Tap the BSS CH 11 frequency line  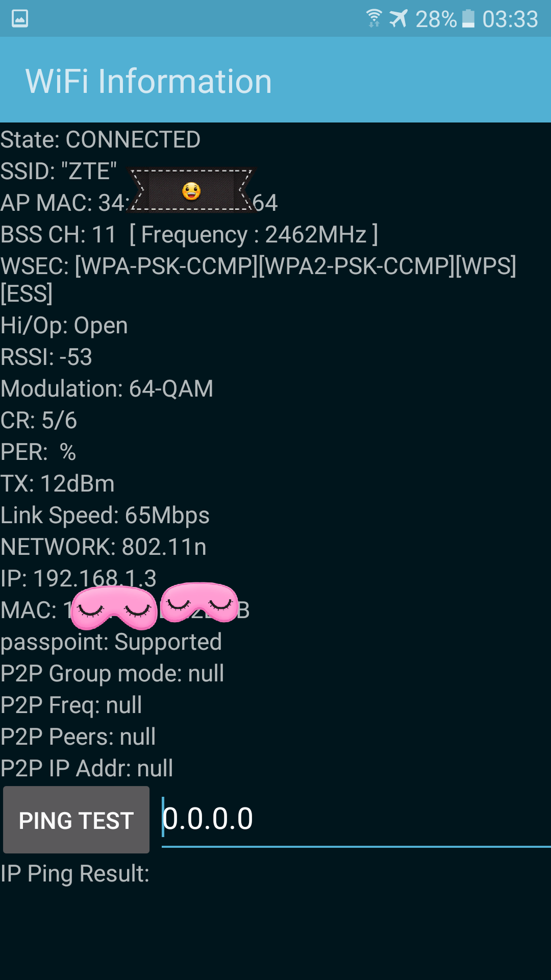(189, 235)
